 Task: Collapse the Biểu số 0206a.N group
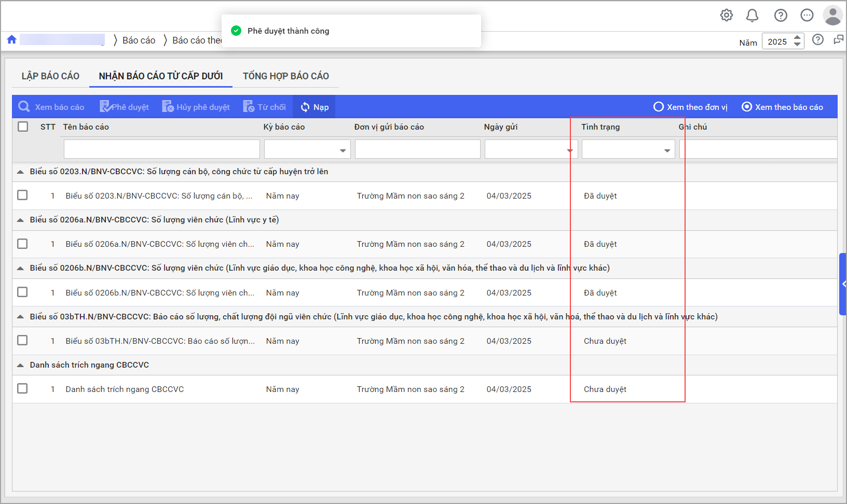click(x=20, y=220)
